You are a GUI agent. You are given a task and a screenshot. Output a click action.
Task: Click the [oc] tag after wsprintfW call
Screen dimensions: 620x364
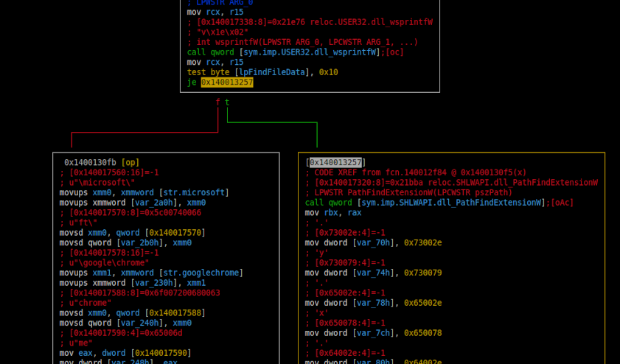pyautogui.click(x=394, y=52)
